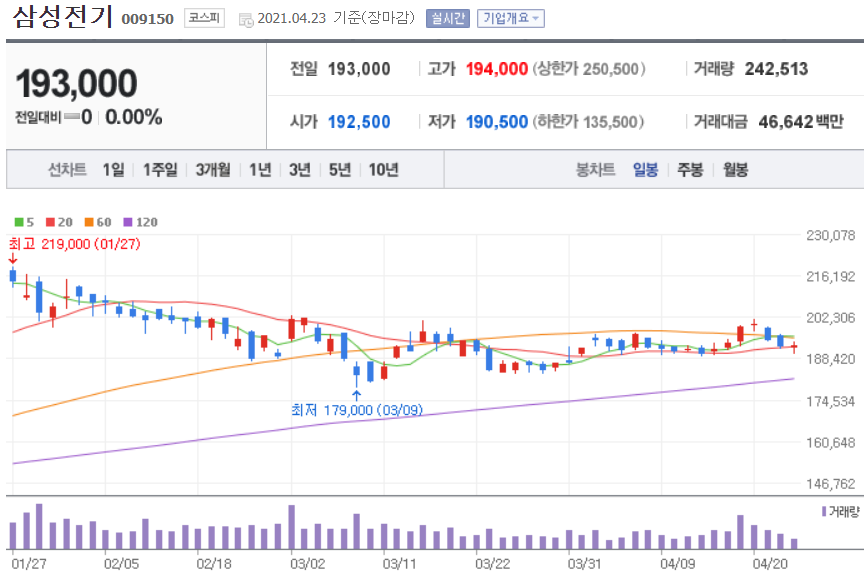Switch to 월봉 candle chart
Image resolution: width=864 pixels, height=574 pixels.
[736, 170]
